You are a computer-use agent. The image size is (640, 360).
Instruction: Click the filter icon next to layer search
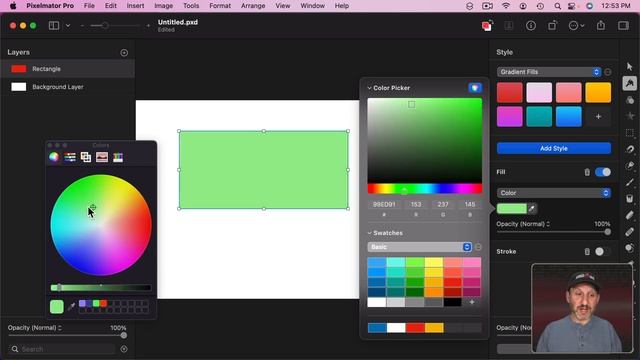pos(124,349)
